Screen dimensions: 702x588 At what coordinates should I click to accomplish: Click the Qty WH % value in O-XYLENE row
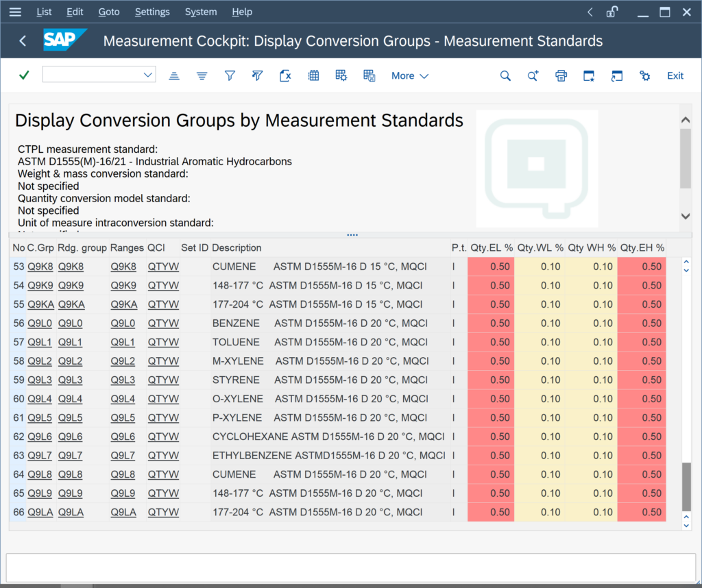point(592,399)
